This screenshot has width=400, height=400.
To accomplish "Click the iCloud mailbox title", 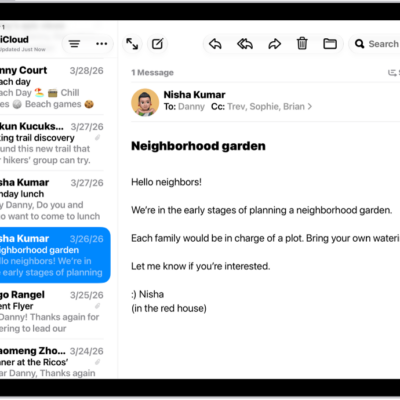I will [x=14, y=40].
